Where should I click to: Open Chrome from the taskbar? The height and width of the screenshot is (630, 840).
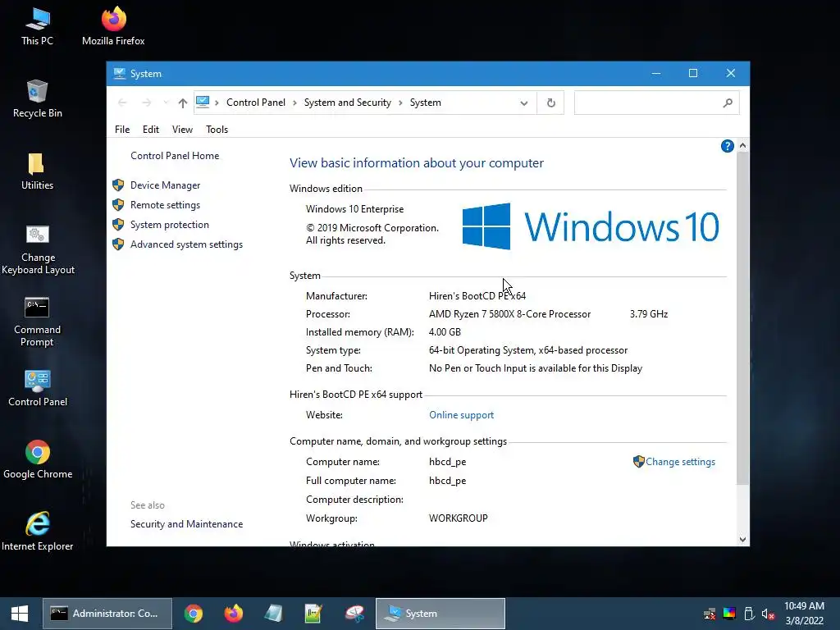[194, 614]
